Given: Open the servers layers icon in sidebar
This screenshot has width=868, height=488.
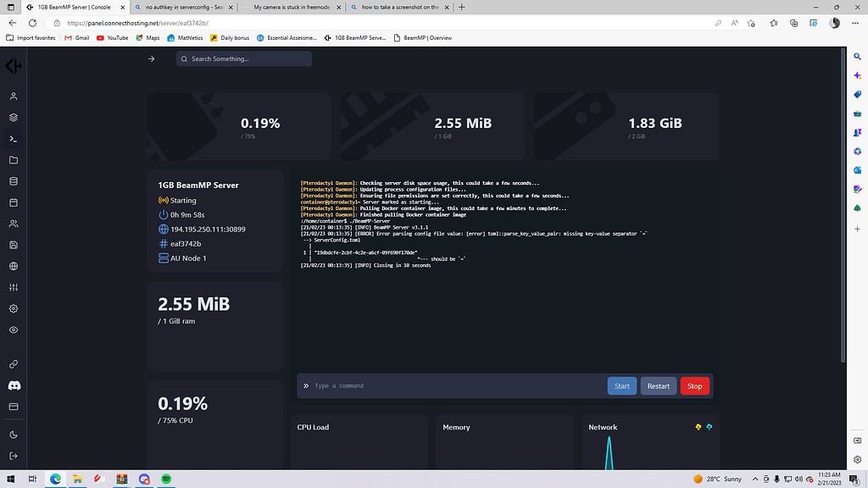Looking at the screenshot, I should (14, 117).
